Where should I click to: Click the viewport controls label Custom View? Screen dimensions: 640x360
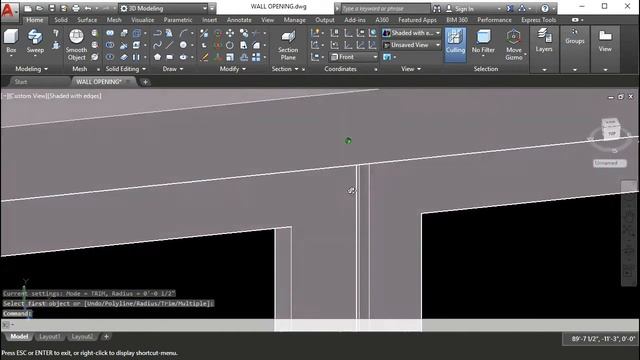tap(27, 96)
